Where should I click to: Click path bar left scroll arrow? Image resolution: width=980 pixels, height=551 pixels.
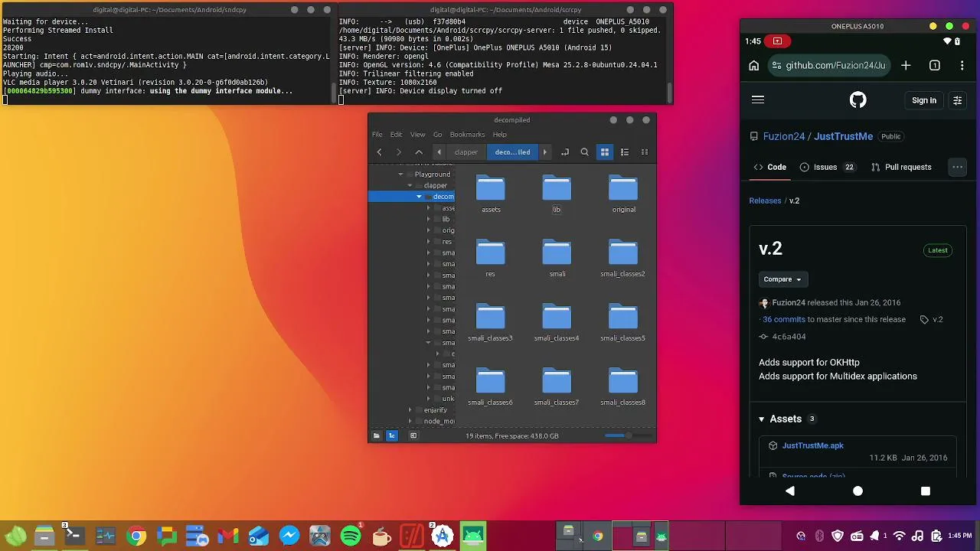point(439,152)
